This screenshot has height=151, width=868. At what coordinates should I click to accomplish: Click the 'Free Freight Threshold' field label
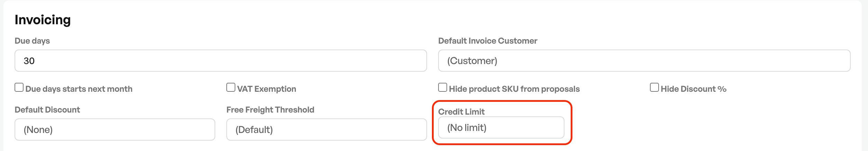pos(270,110)
